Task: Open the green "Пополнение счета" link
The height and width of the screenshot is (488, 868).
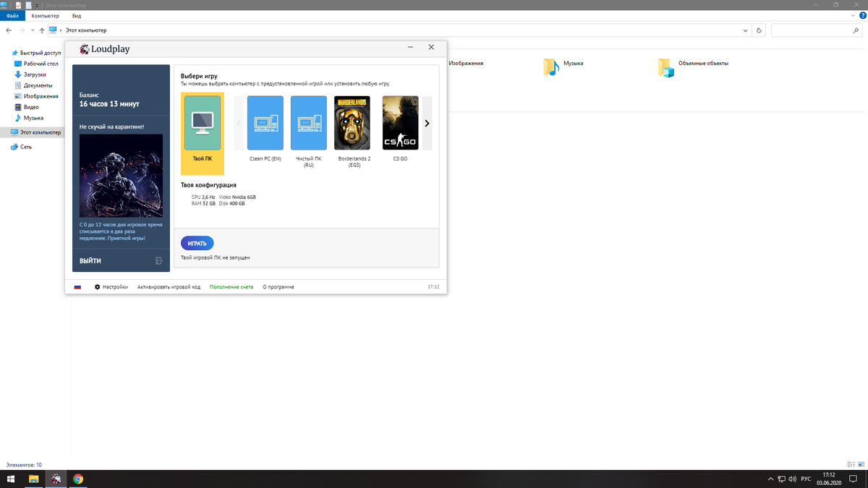Action: pyautogui.click(x=231, y=287)
